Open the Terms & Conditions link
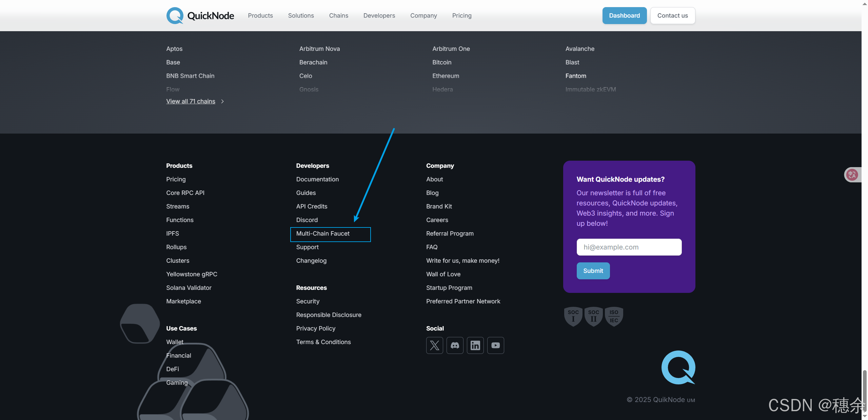The height and width of the screenshot is (420, 868). [323, 342]
